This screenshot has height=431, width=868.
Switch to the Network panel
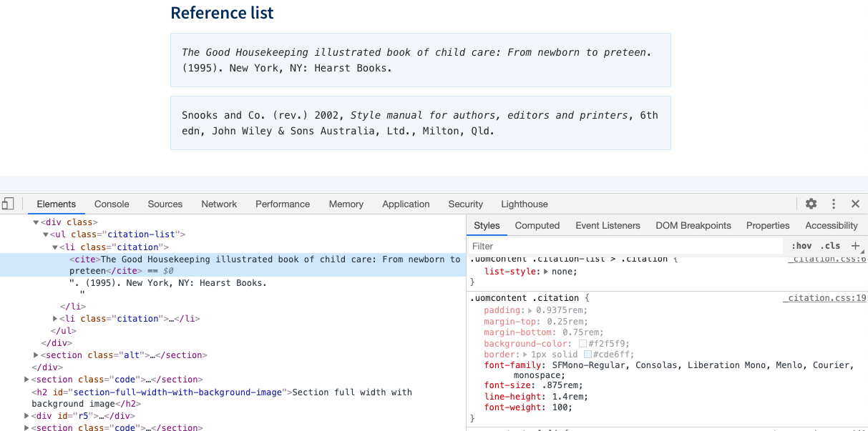click(x=218, y=204)
